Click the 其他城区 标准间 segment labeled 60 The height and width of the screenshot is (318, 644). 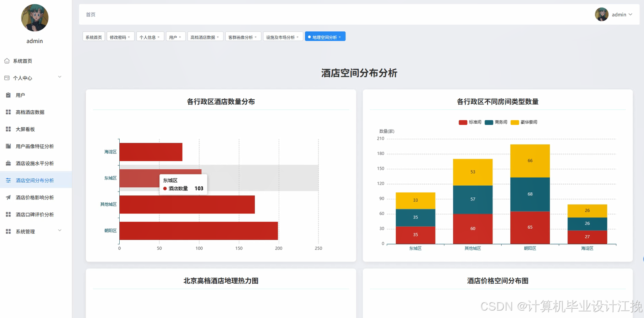click(x=473, y=229)
